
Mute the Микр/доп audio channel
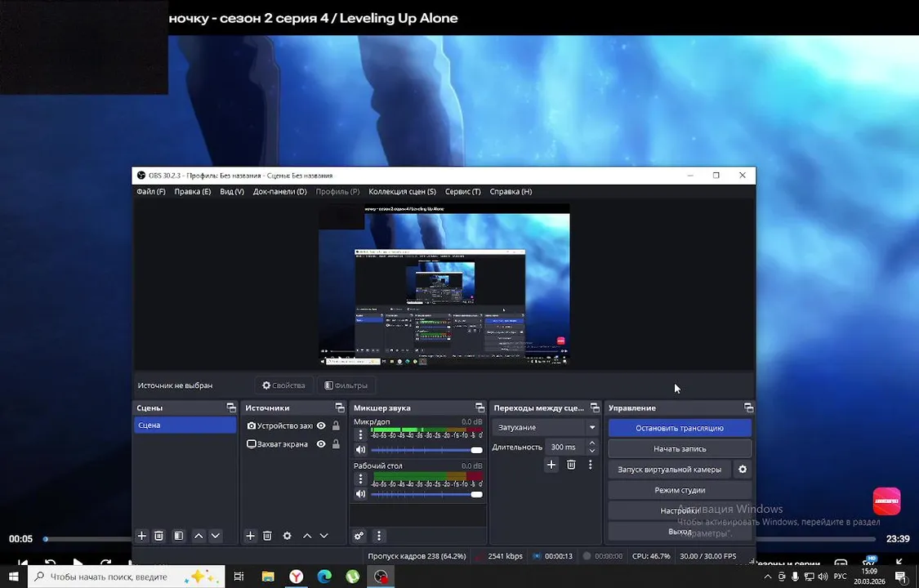(x=360, y=450)
